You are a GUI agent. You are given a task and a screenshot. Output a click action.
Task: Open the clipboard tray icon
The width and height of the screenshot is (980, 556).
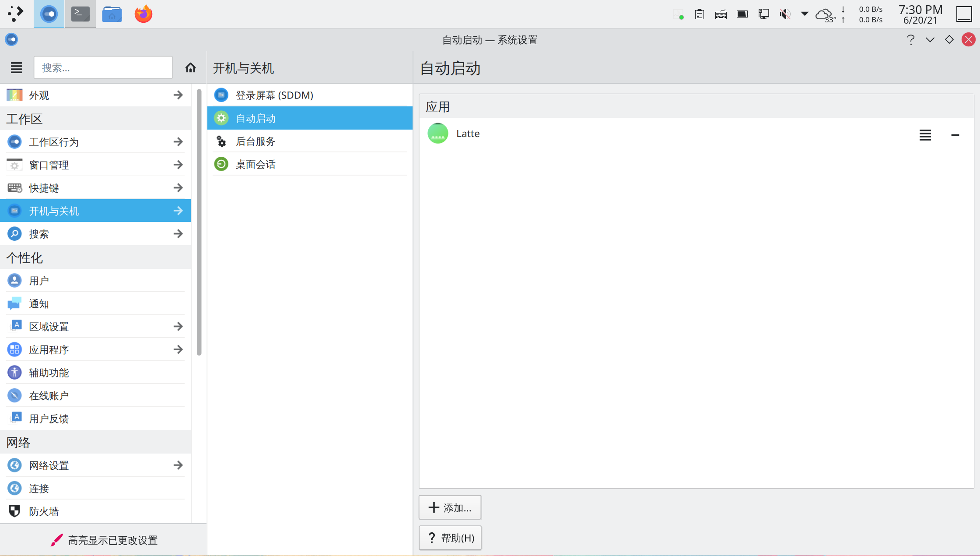pyautogui.click(x=699, y=14)
